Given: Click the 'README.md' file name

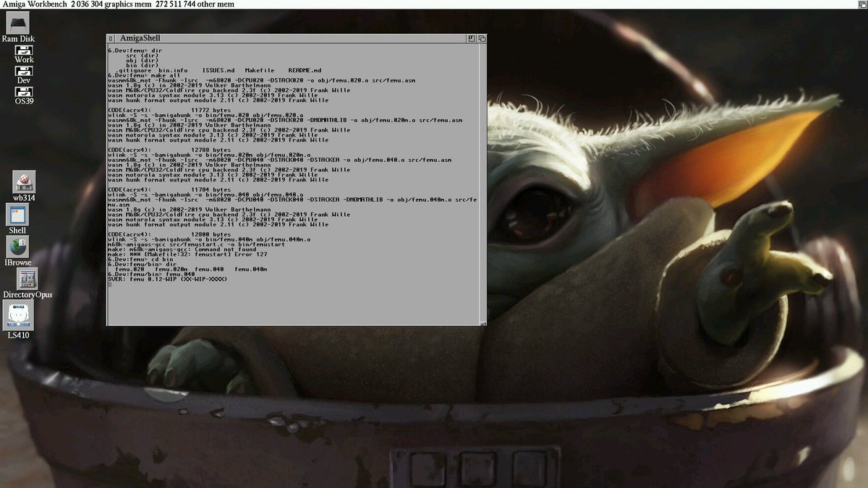Looking at the screenshot, I should tap(304, 71).
